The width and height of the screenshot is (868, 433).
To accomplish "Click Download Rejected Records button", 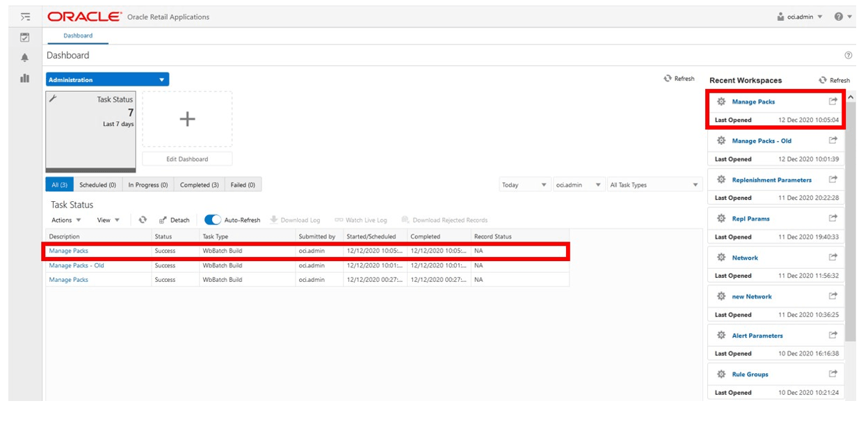I will (444, 220).
